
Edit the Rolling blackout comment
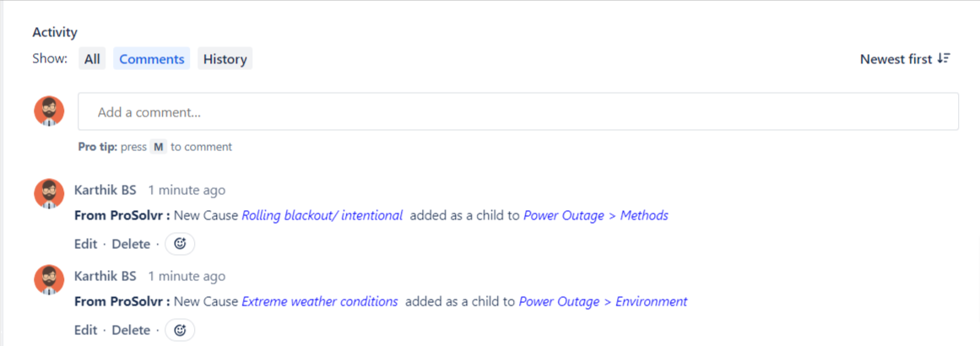(85, 244)
